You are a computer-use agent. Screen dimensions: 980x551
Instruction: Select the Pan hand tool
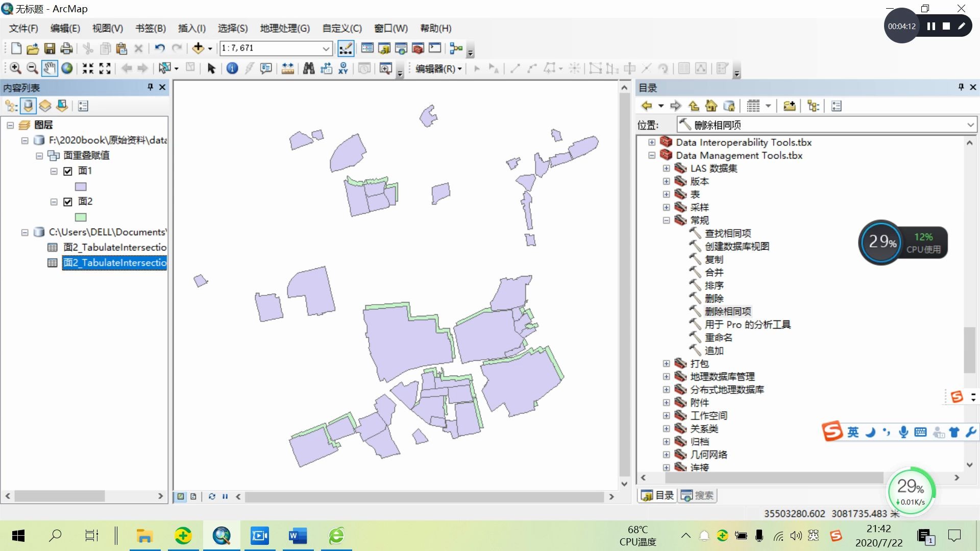pos(50,68)
